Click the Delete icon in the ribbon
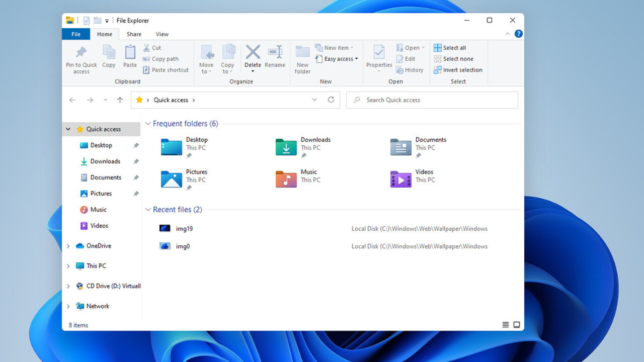The height and width of the screenshot is (362, 644). pos(253,52)
